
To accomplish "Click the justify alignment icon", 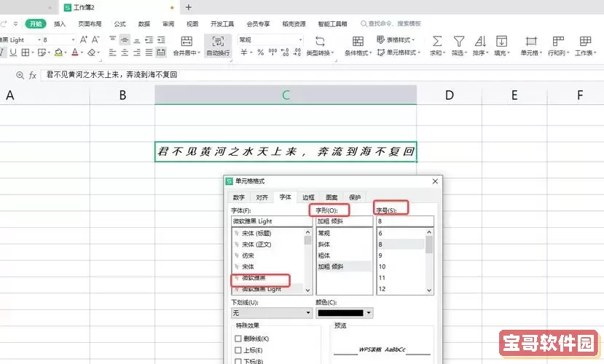I will 149,52.
